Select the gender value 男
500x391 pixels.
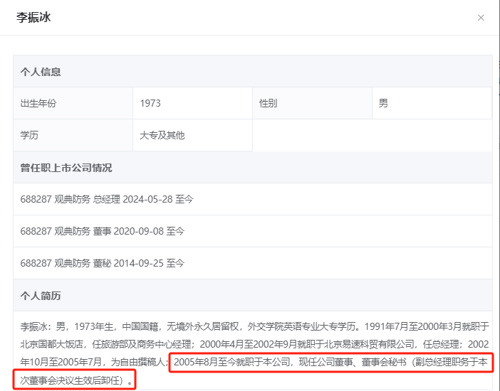point(432,103)
